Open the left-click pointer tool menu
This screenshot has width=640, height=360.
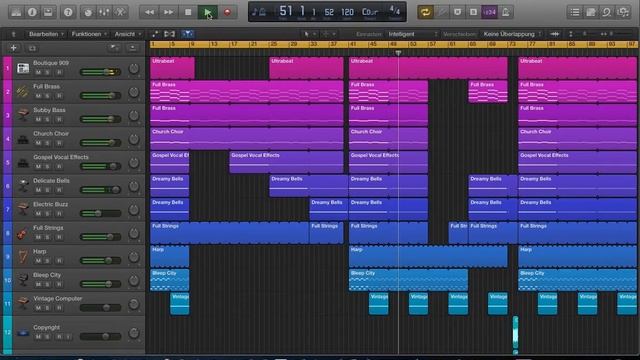[309, 34]
